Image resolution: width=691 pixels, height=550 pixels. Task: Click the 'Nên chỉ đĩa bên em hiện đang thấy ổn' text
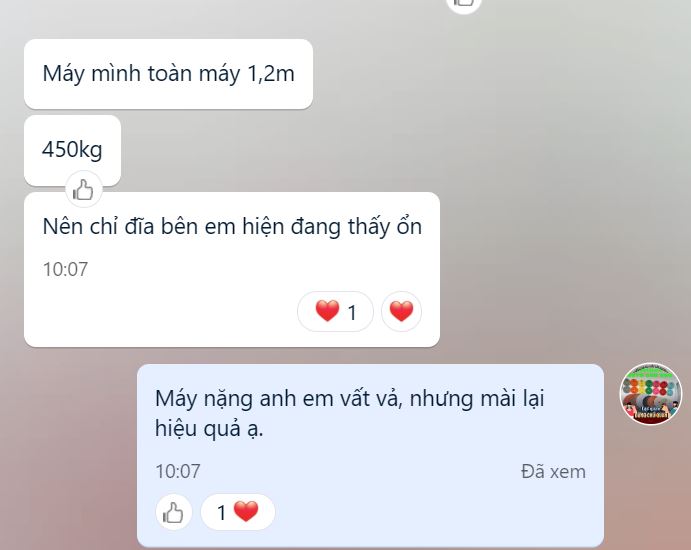pos(232,227)
